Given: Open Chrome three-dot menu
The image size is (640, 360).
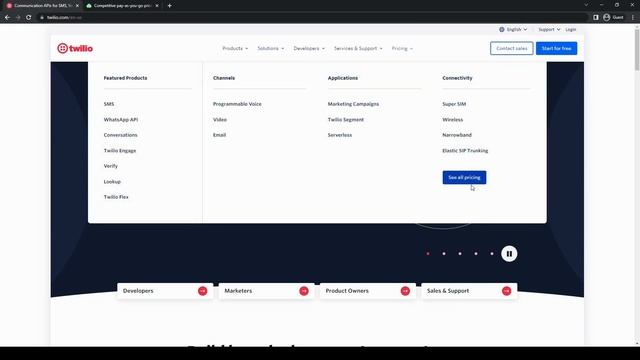Looking at the screenshot, I should [633, 18].
